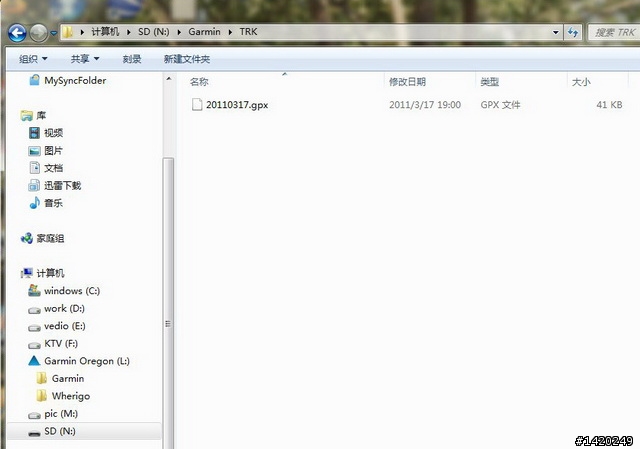Image resolution: width=640 pixels, height=449 pixels.
Task: Open the work (D:) drive label
Action: [x=64, y=309]
